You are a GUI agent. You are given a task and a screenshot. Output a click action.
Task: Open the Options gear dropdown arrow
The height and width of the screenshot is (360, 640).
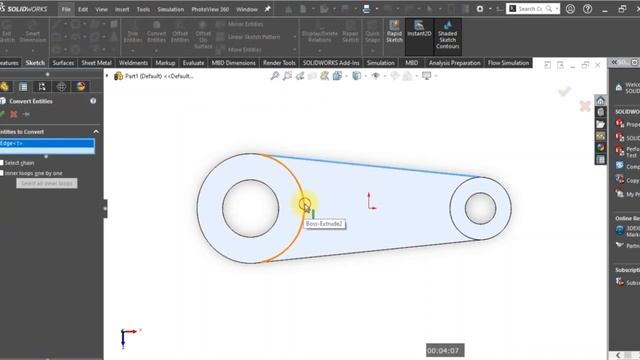(490, 9)
